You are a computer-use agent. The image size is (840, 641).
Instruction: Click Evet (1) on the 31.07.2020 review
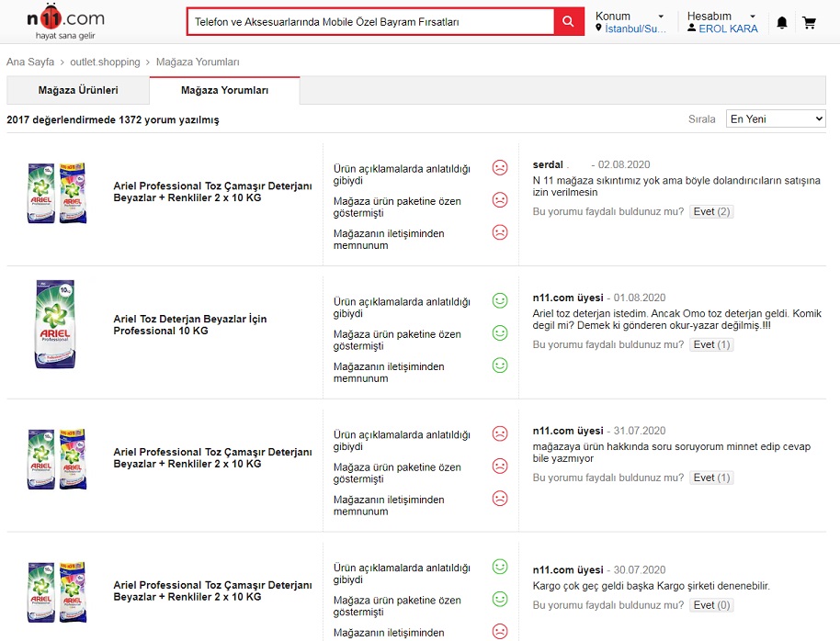click(x=711, y=478)
